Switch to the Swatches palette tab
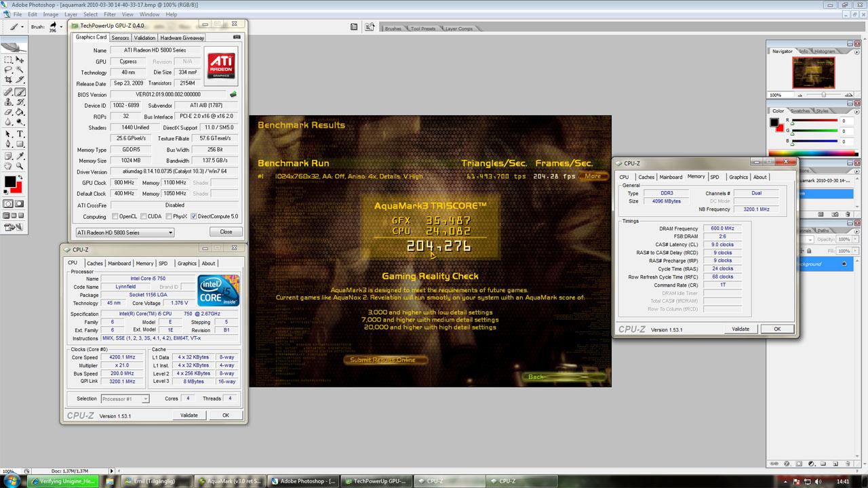Screen dimensions: 868x488 click(800, 111)
